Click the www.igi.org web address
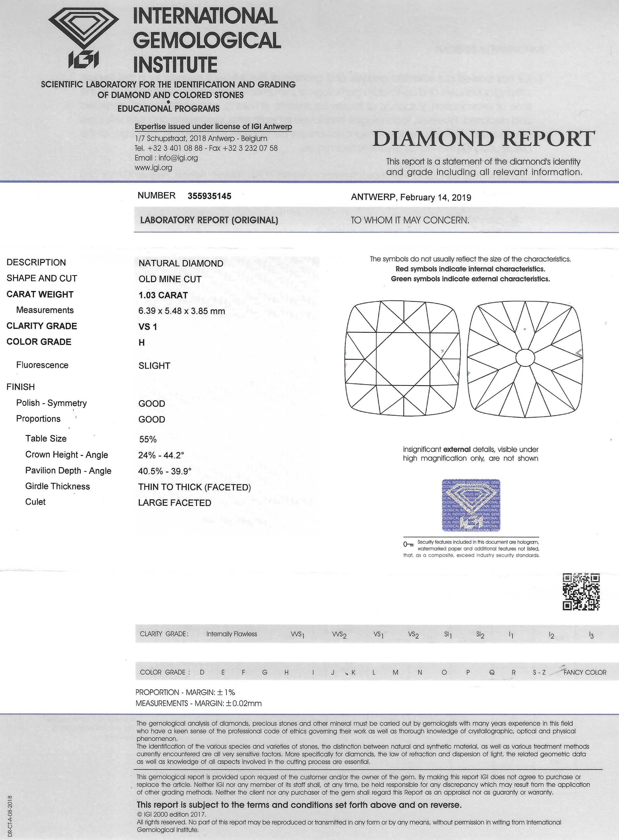This screenshot has height=840, width=619. tap(153, 168)
